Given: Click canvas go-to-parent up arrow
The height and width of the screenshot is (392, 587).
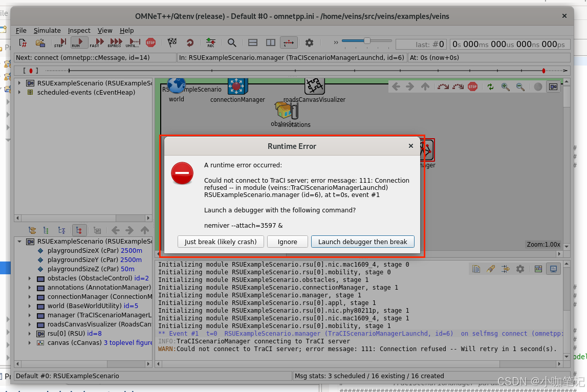Looking at the screenshot, I should (425, 87).
